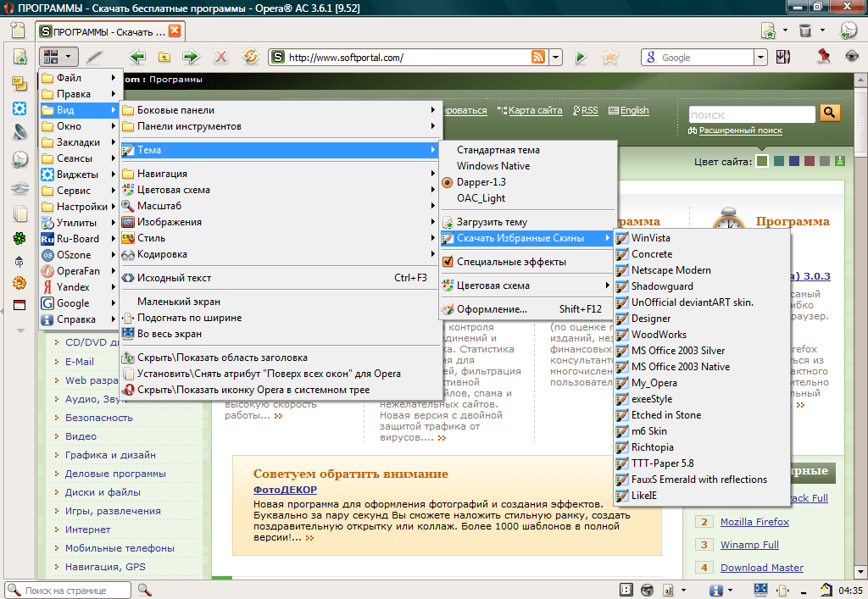Image resolution: width=868 pixels, height=599 pixels.
Task: Click the magnifier zoom icon in status bar
Action: coord(144,590)
